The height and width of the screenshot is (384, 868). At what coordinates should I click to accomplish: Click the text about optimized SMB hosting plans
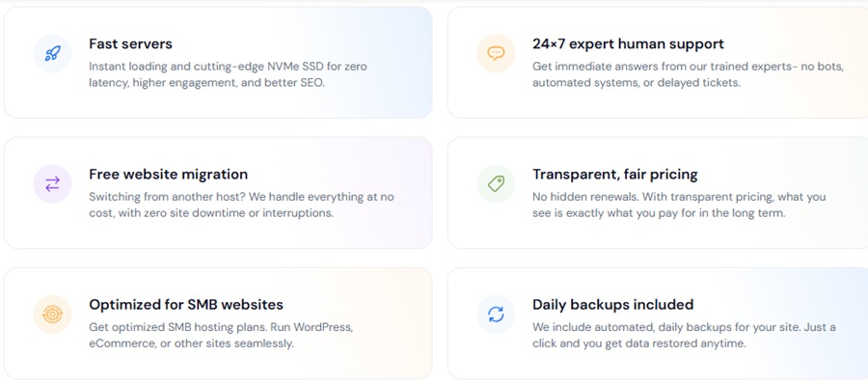(x=221, y=335)
